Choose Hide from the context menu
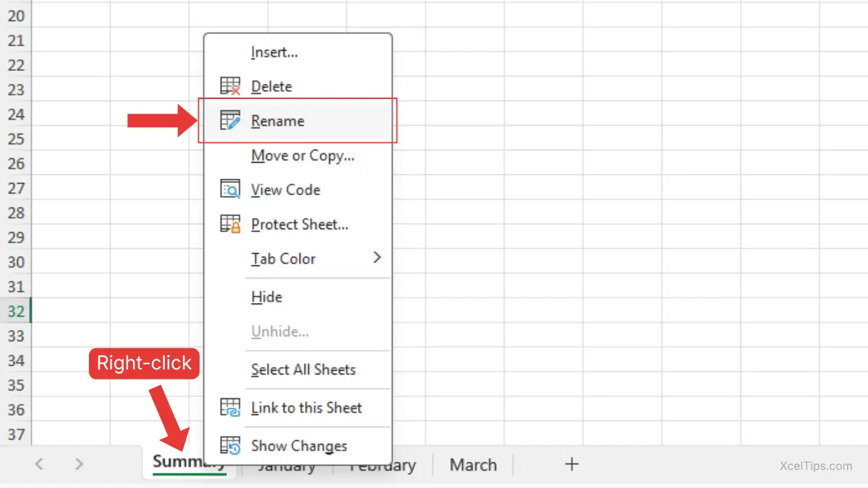 (266, 297)
